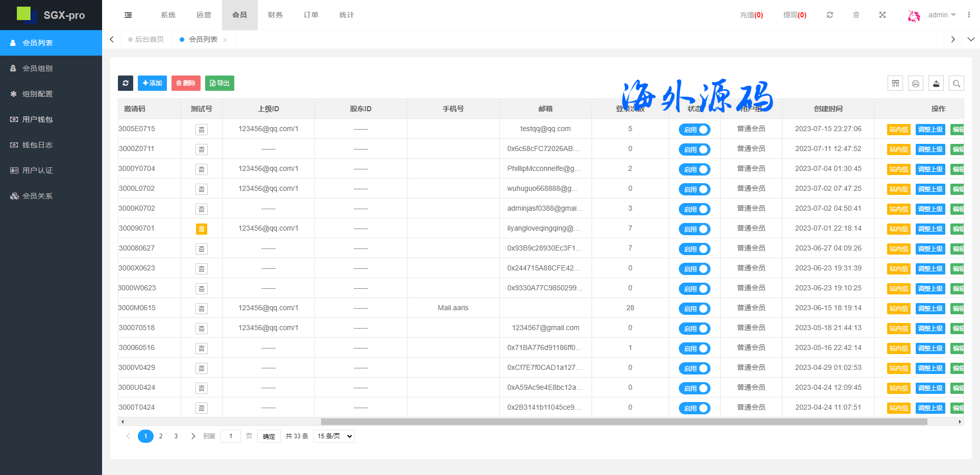
Task: Click the dark table reload button
Action: click(126, 83)
